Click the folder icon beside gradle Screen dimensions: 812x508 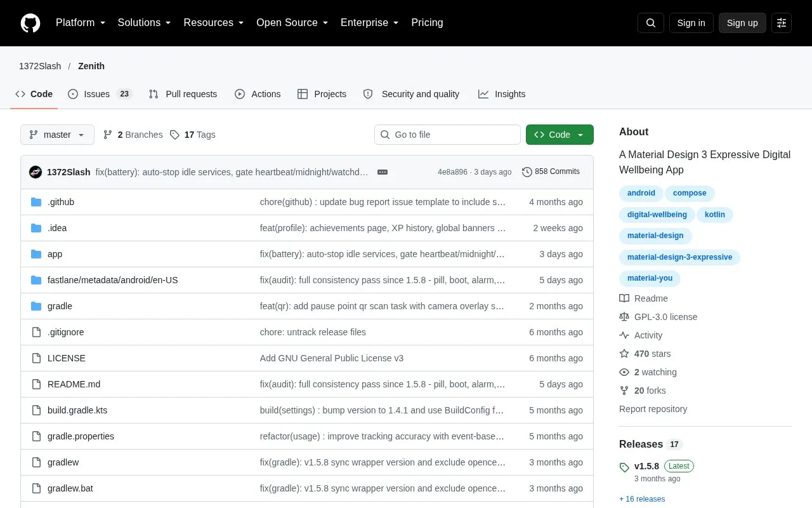[36, 306]
